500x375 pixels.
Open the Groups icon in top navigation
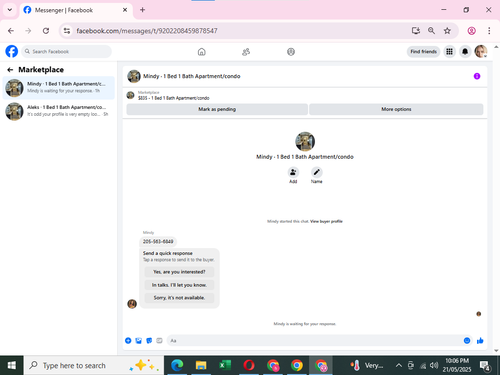[x=291, y=52]
